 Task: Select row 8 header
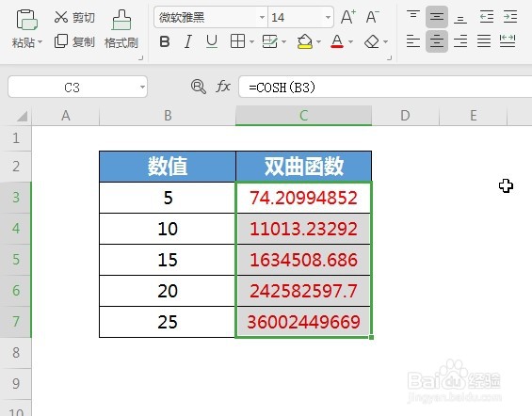coord(16,353)
